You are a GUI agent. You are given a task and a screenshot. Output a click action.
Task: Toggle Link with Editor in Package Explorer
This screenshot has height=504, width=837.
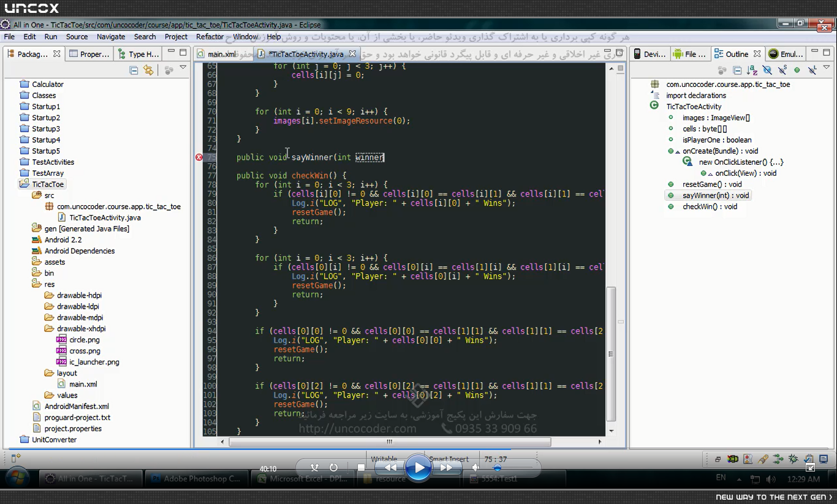coord(148,70)
